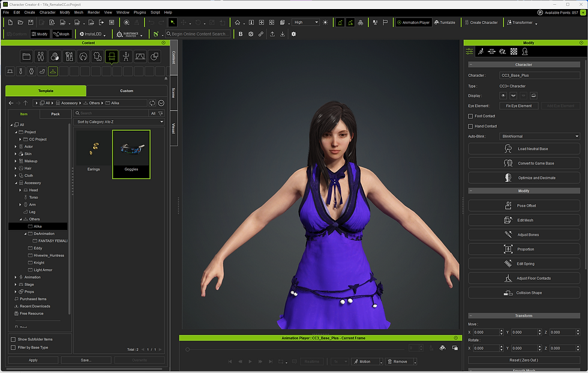Open the Makeup content category icon
588x373 pixels.
tap(69, 56)
